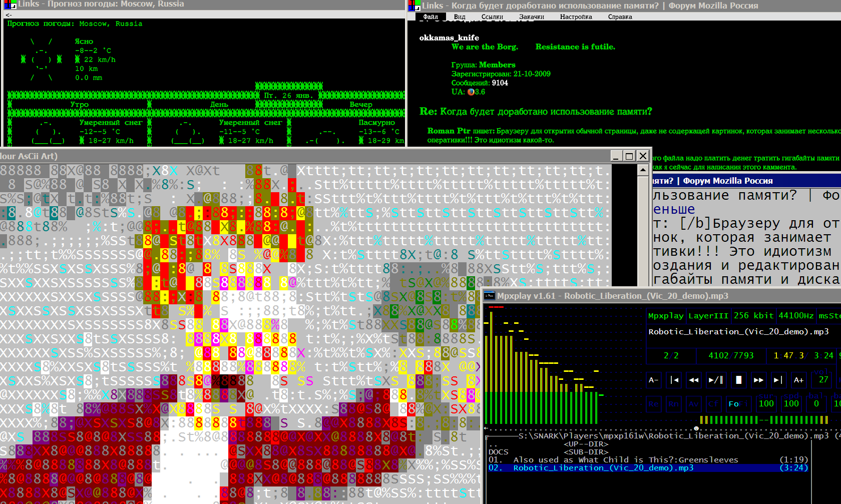Click the 'Re: Когда будет доработано' post heading
This screenshot has width=841, height=504.
[x=536, y=111]
